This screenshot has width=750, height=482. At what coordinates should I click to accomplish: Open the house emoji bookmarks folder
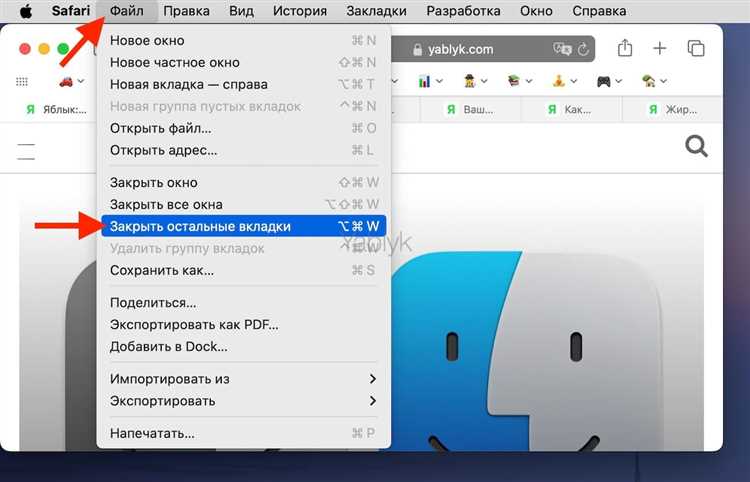[x=654, y=81]
